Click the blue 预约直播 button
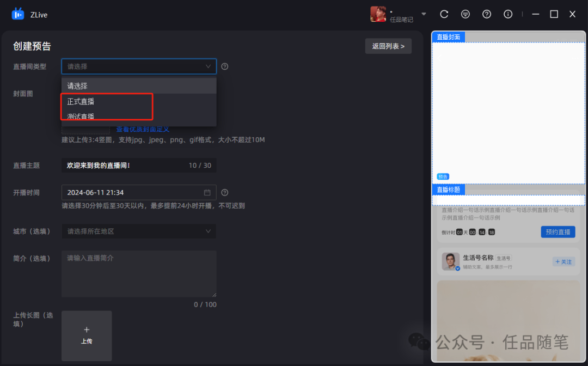 (558, 231)
